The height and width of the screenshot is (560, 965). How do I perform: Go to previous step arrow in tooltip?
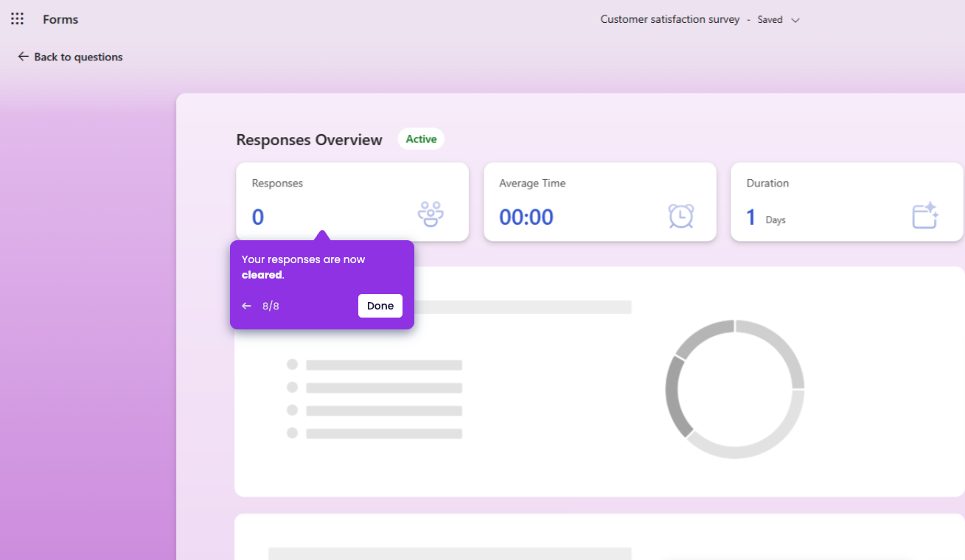[x=247, y=306]
